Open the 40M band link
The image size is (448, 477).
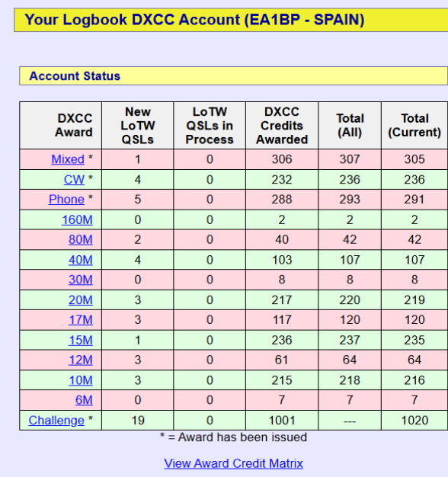pos(81,260)
